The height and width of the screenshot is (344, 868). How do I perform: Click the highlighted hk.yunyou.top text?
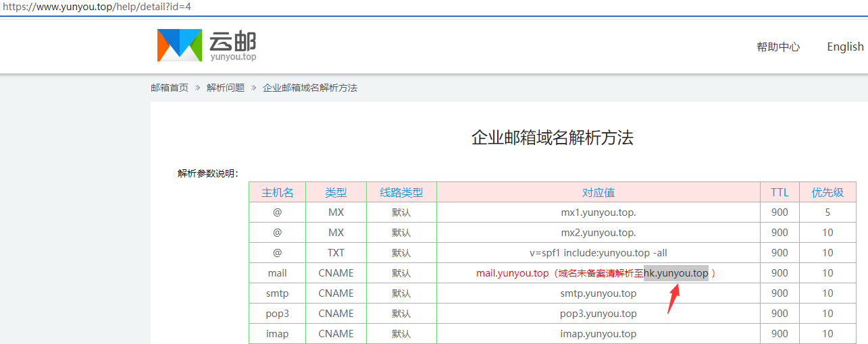click(x=675, y=273)
